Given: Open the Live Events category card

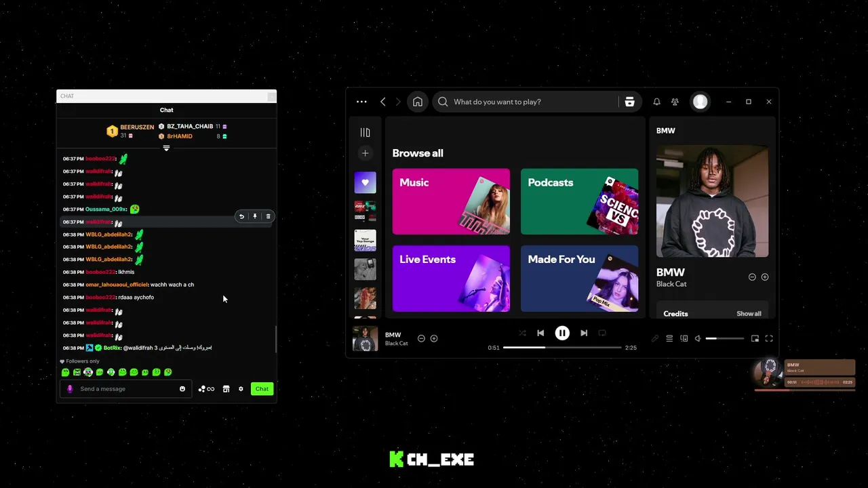Looking at the screenshot, I should pos(451,279).
